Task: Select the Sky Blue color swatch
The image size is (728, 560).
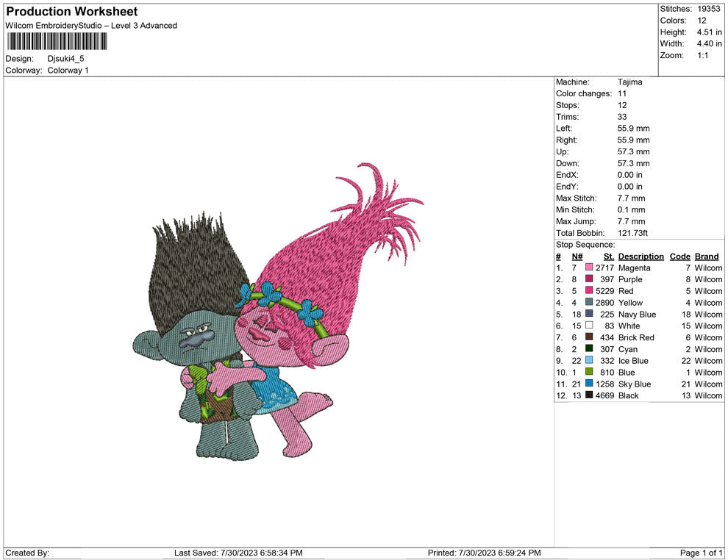Action: coord(589,384)
